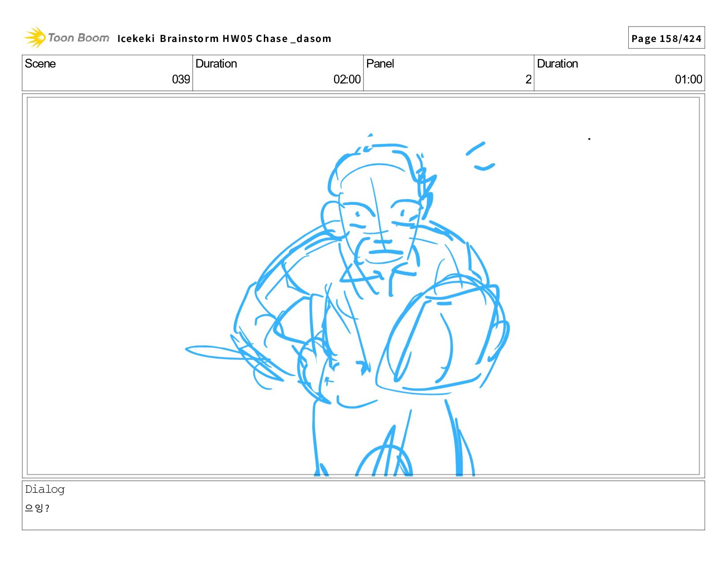Select the 'Dialog' heading
Image resolution: width=728 pixels, height=563 pixels.
(45, 489)
